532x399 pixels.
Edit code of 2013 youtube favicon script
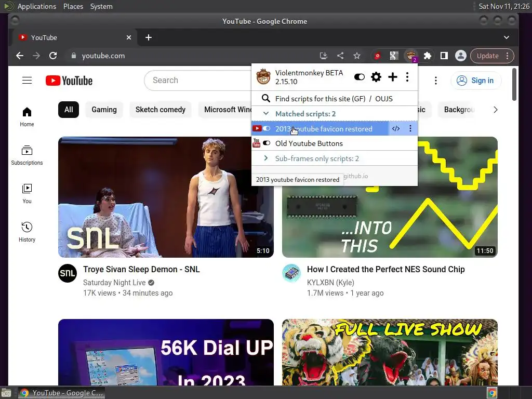coord(395,129)
